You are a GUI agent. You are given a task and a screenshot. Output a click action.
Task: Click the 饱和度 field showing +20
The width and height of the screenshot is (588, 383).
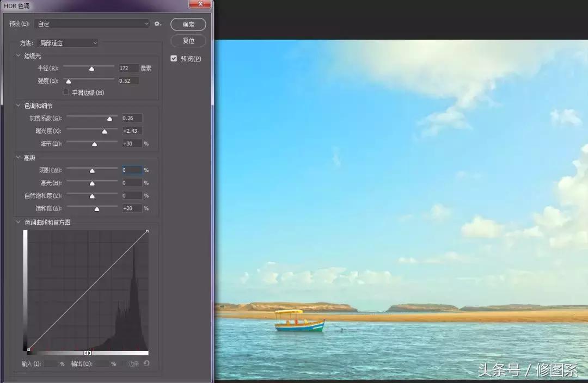(132, 208)
